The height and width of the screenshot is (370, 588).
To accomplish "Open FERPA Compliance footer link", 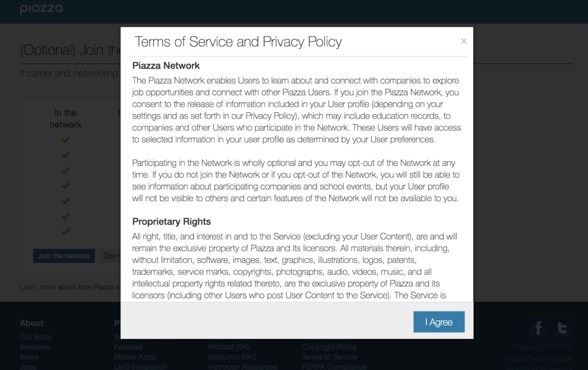I will pos(334,366).
